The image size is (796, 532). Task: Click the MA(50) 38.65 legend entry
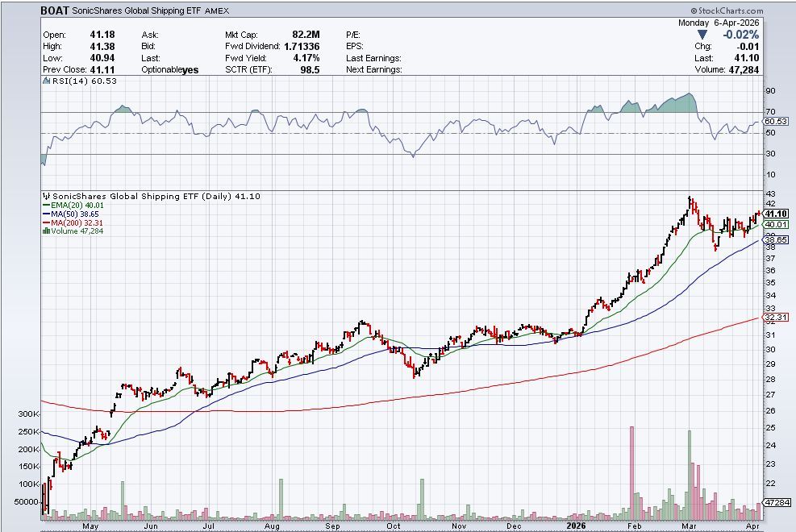[70, 214]
